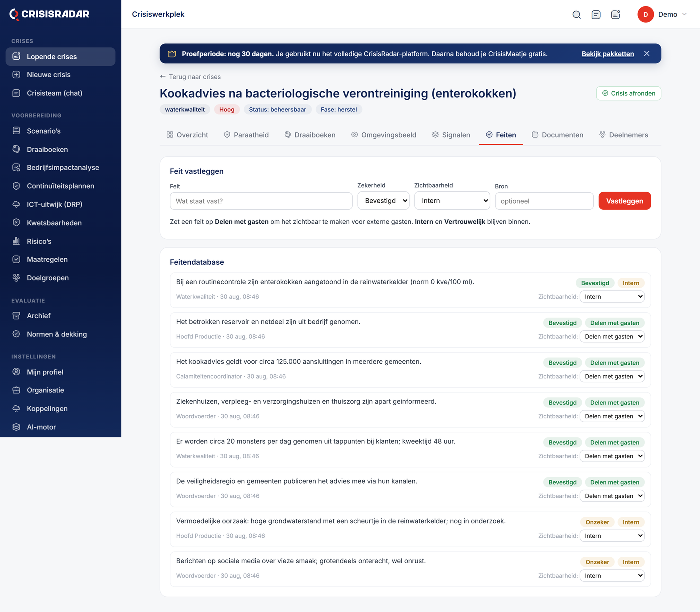Switch to the Overzicht tab
Viewport: 700px width, 612px height.
[187, 135]
